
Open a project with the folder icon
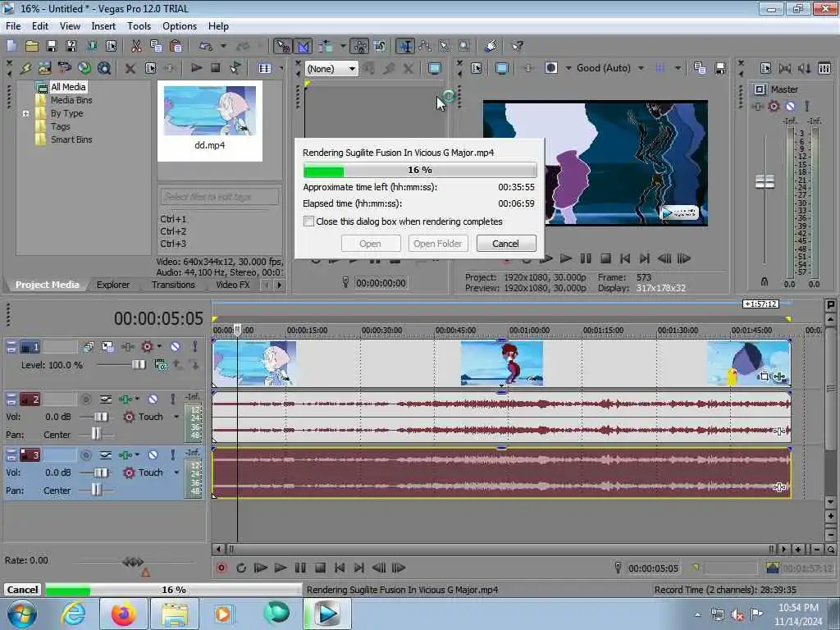point(32,46)
